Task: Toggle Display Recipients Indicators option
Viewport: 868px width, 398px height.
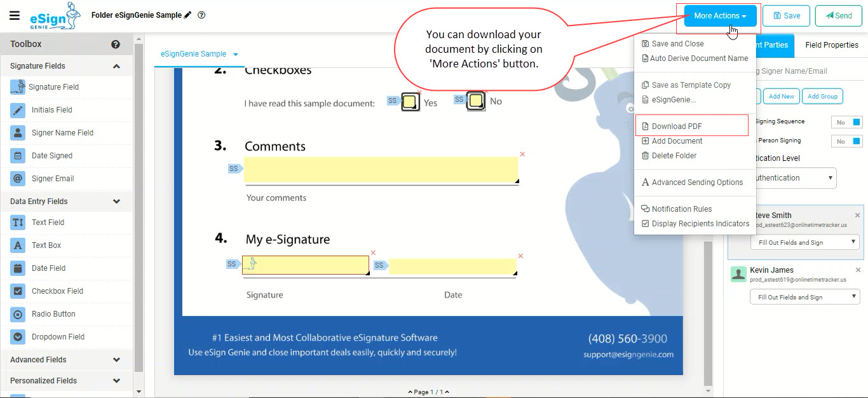Action: 695,224
